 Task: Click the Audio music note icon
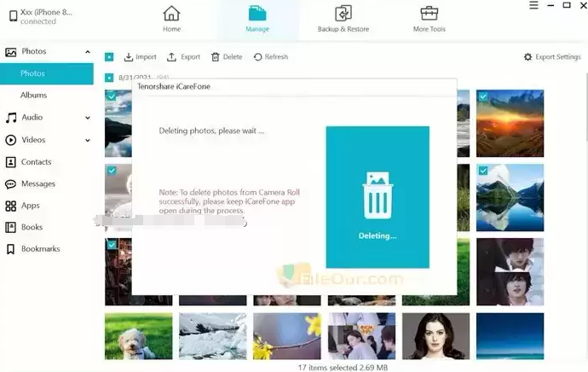point(11,118)
